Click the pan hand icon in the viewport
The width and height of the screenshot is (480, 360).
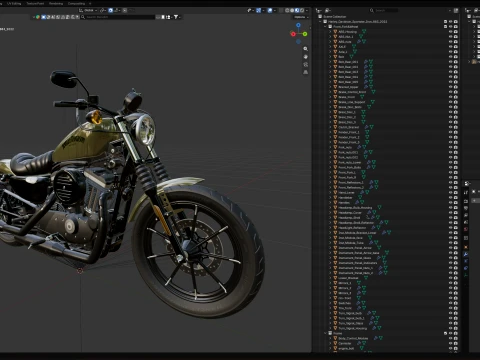click(x=305, y=57)
